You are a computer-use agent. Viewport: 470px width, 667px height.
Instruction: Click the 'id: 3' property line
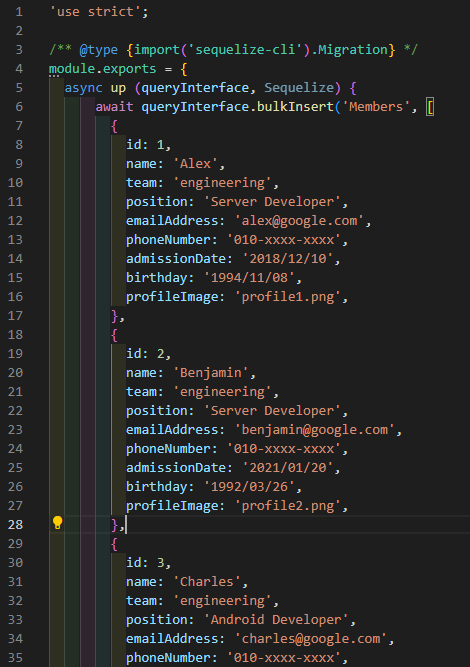point(148,563)
